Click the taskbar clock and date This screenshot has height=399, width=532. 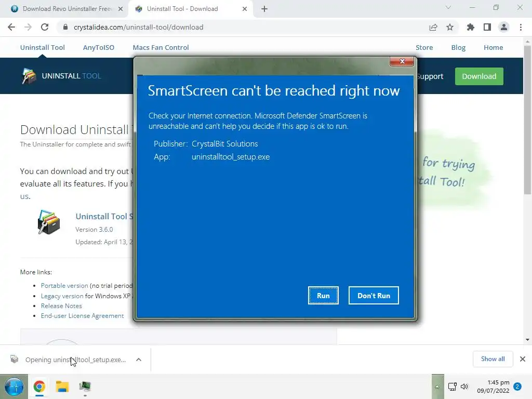tap(494, 387)
